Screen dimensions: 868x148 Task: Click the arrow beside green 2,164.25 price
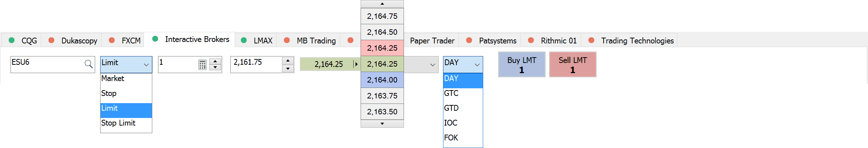356,64
